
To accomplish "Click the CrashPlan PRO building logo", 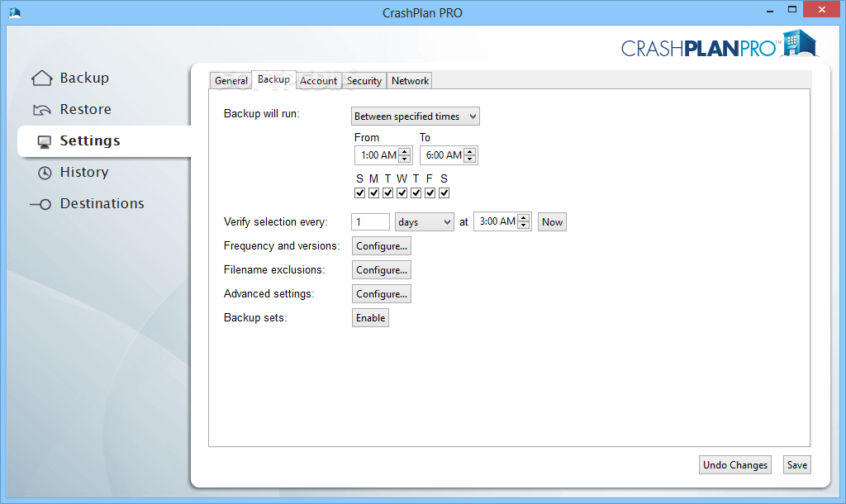I will [800, 43].
